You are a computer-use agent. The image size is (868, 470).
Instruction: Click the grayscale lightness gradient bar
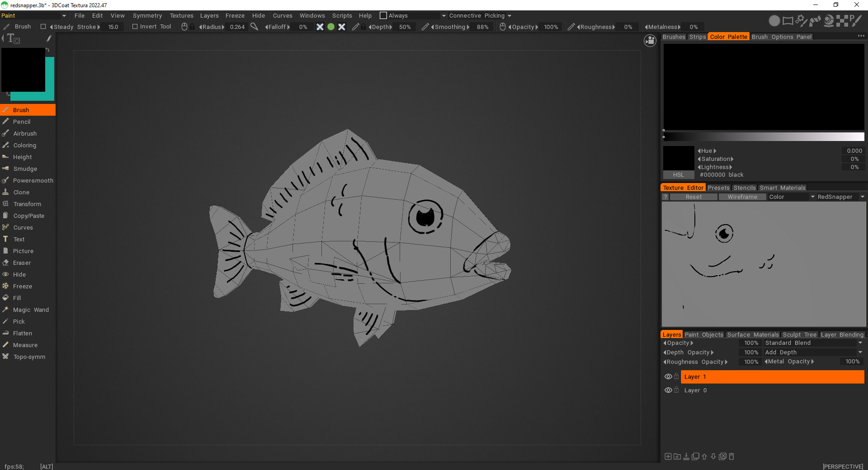764,137
